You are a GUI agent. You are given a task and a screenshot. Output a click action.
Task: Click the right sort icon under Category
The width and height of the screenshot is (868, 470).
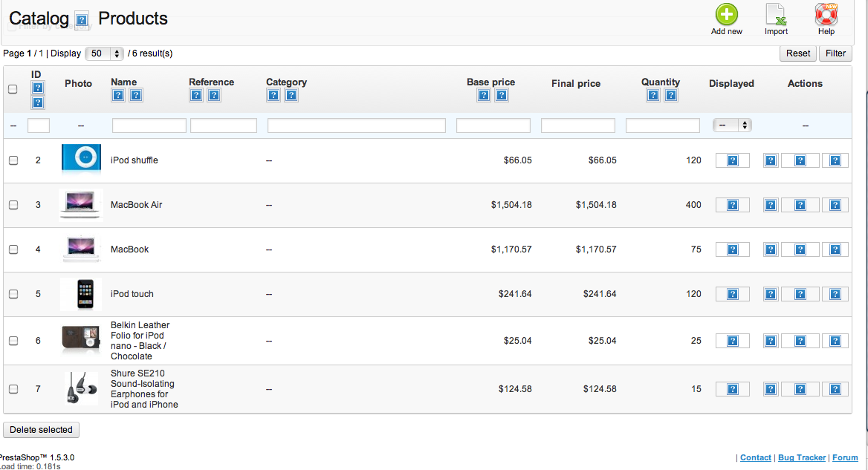[291, 95]
